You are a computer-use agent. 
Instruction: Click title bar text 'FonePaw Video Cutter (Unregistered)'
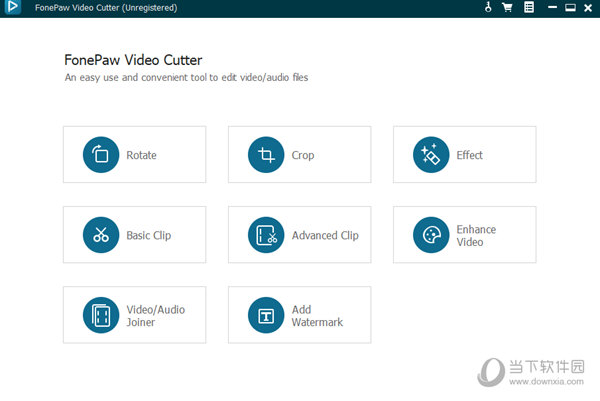click(x=106, y=8)
